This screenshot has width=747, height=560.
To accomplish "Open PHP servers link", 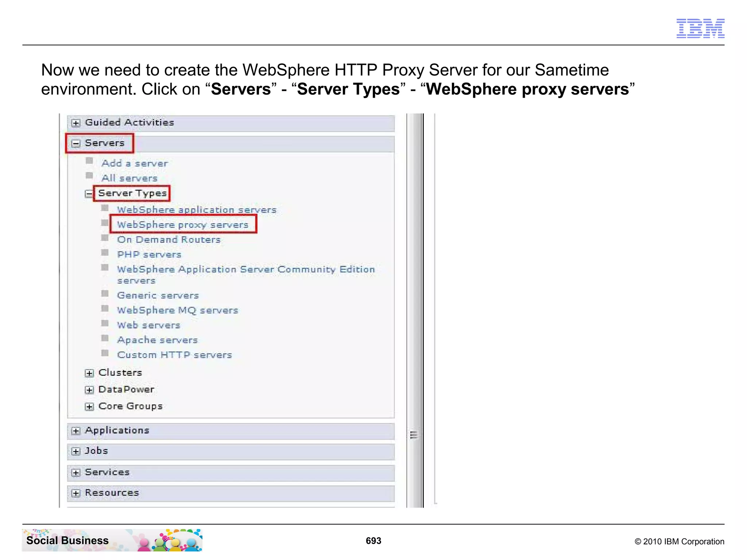I will click(x=149, y=254).
